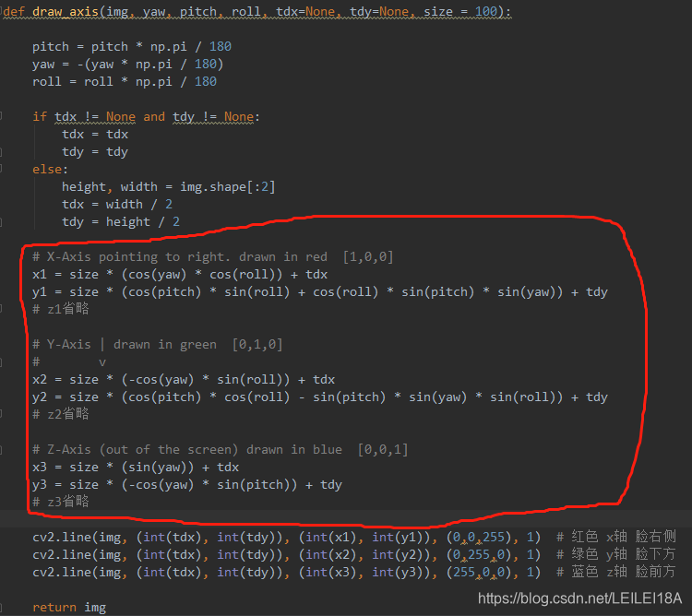The height and width of the screenshot is (616, 692).
Task: Click the line starting with 'y3 = size *'
Action: coord(187,485)
